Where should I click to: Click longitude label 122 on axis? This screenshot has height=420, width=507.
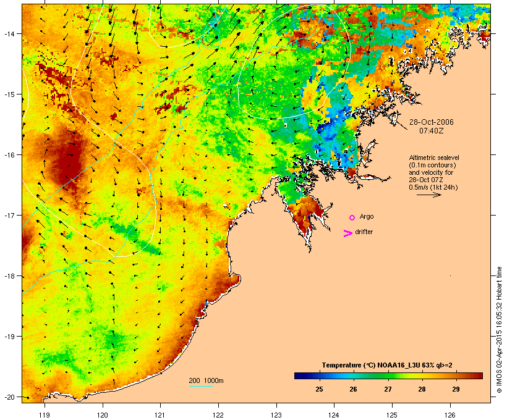[x=218, y=415]
